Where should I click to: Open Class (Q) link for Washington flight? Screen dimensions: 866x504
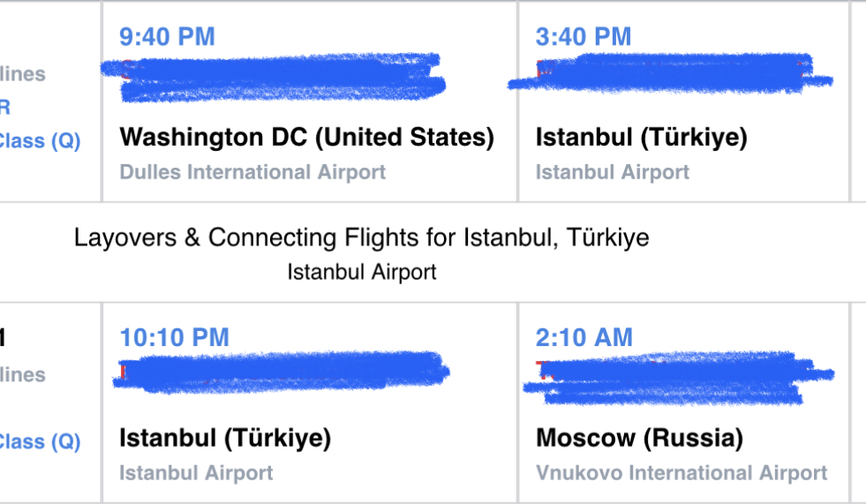pos(40,140)
